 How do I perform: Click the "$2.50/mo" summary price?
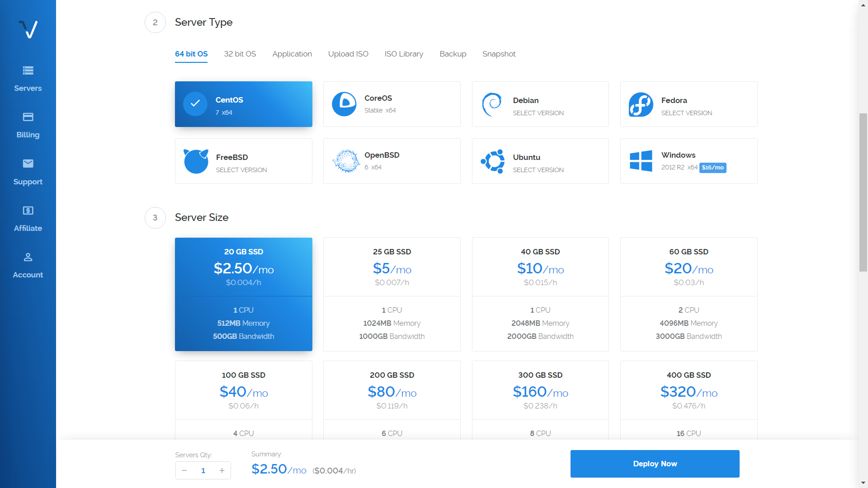(x=279, y=469)
